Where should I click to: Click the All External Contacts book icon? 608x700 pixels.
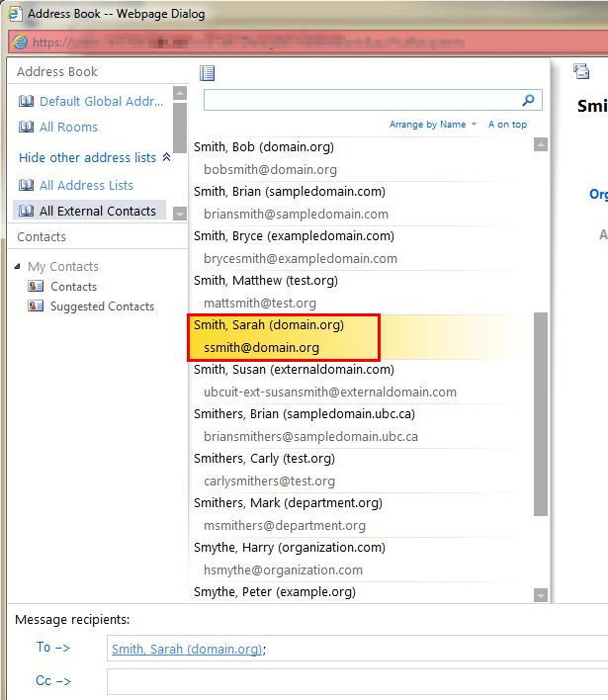tap(26, 211)
